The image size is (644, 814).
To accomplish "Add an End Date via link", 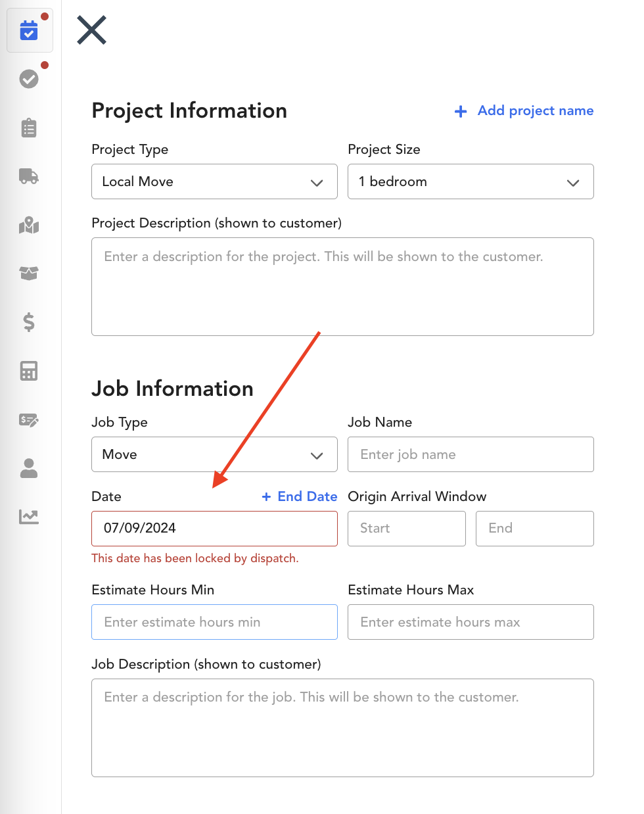I will 300,496.
